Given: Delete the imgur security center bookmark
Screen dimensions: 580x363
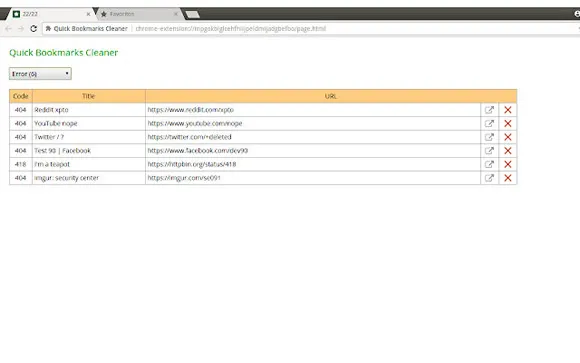Looking at the screenshot, I should click(x=508, y=178).
